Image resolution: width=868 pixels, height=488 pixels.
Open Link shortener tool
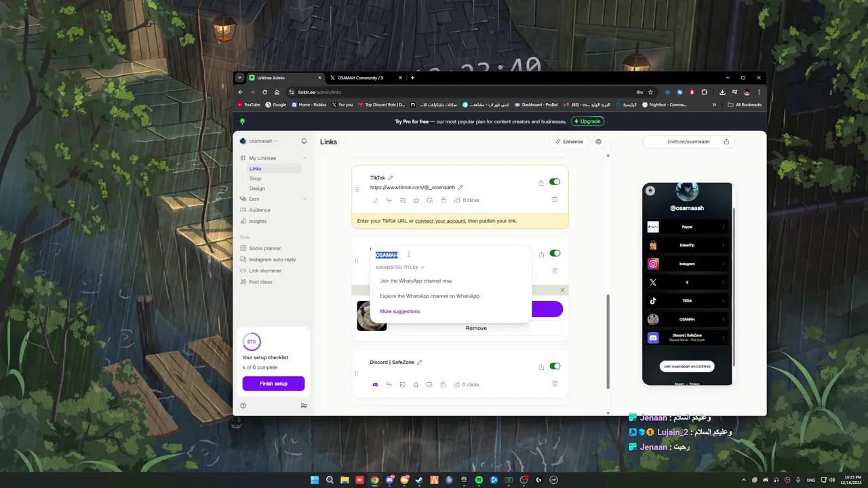pyautogui.click(x=260, y=270)
